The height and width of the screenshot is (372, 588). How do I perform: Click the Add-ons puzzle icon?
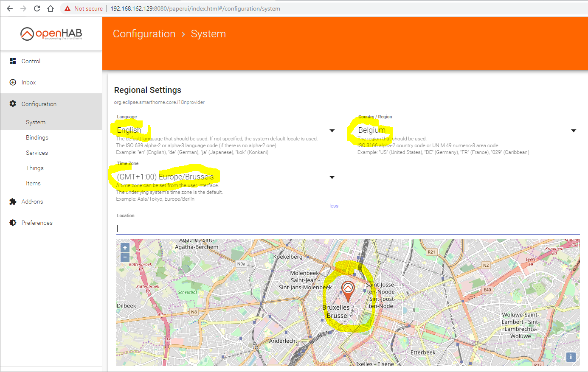[x=13, y=201]
